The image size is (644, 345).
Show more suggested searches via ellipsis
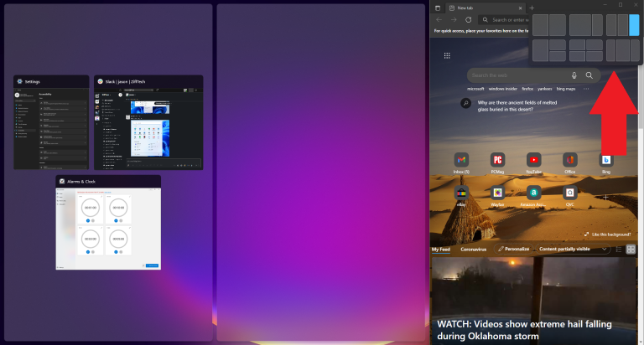point(586,89)
